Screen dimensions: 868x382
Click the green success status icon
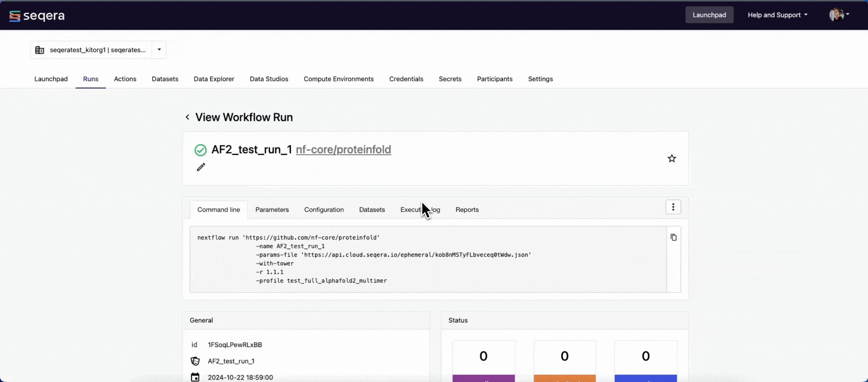pos(200,150)
